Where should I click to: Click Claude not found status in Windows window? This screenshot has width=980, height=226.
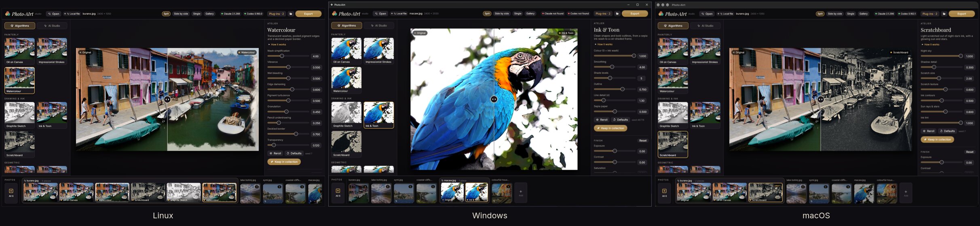point(553,13)
